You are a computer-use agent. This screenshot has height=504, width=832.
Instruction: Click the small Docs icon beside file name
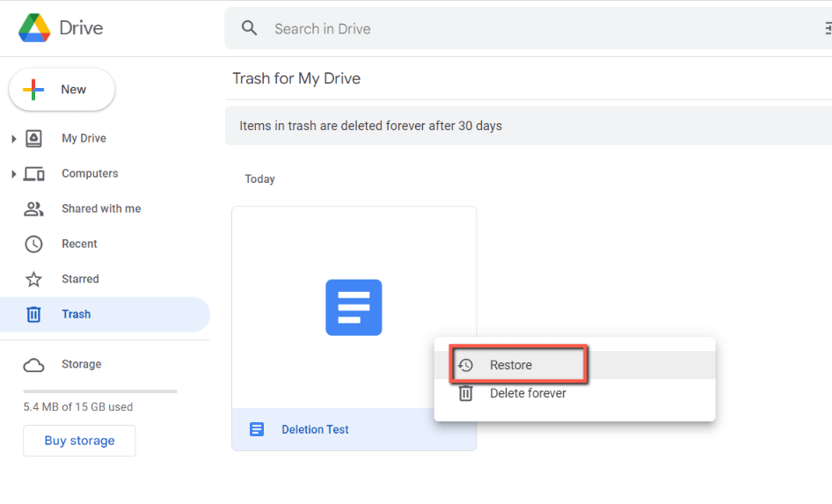click(x=257, y=429)
